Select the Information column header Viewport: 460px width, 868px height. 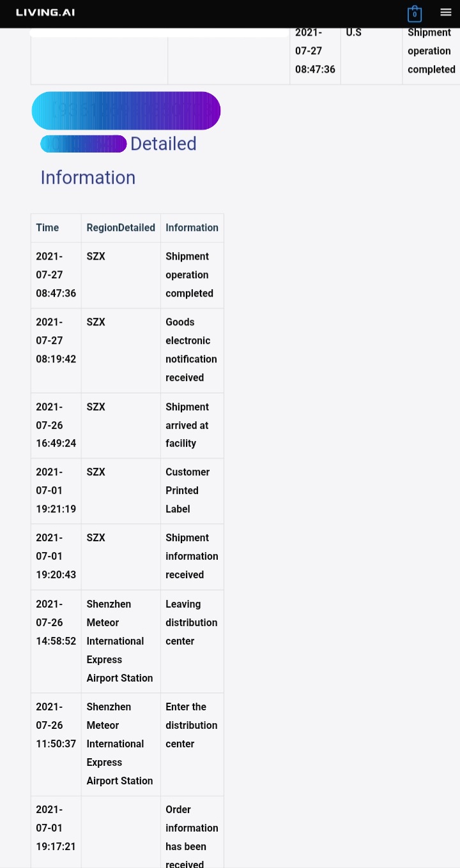[x=192, y=228]
